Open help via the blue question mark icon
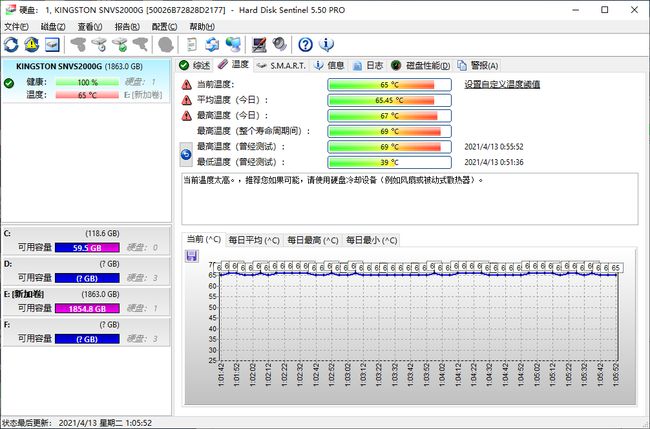This screenshot has width=650, height=429. [x=305, y=44]
